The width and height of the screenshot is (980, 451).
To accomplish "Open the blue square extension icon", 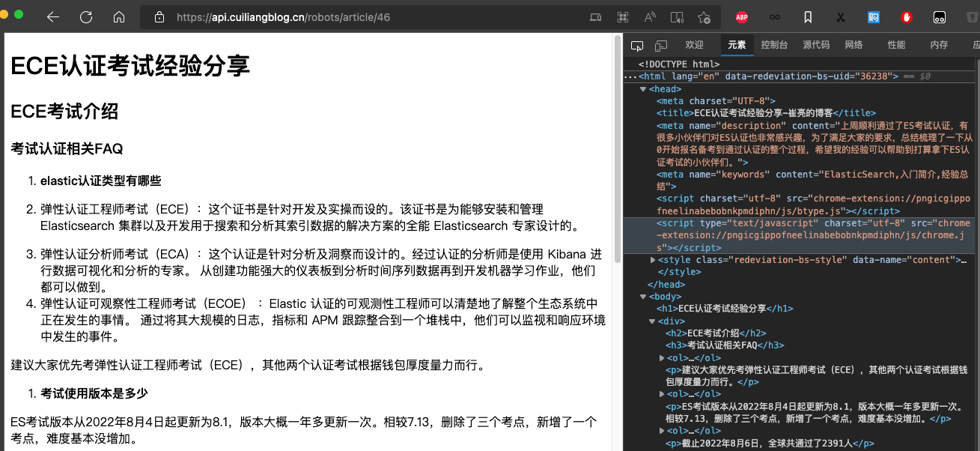I will (874, 16).
